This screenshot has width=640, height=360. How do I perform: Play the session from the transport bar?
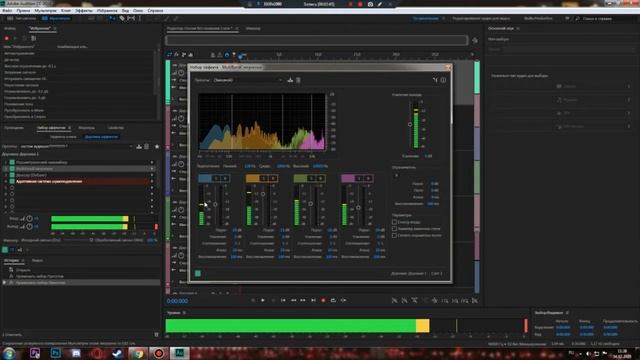tap(263, 300)
